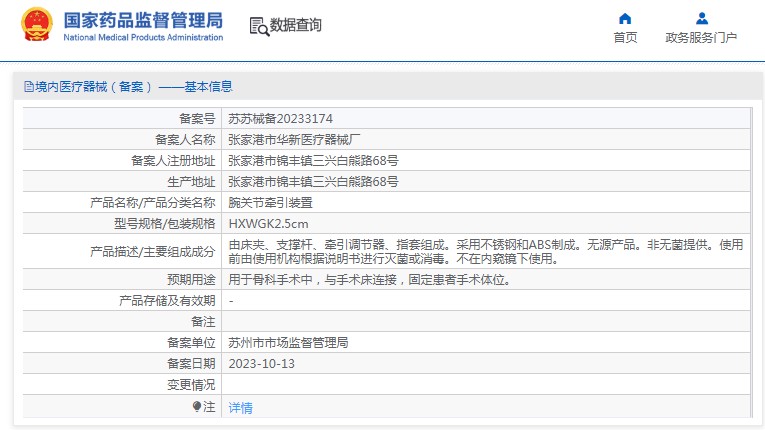The image size is (765, 430).
Task: Click the national emblem logo
Action: (37, 24)
